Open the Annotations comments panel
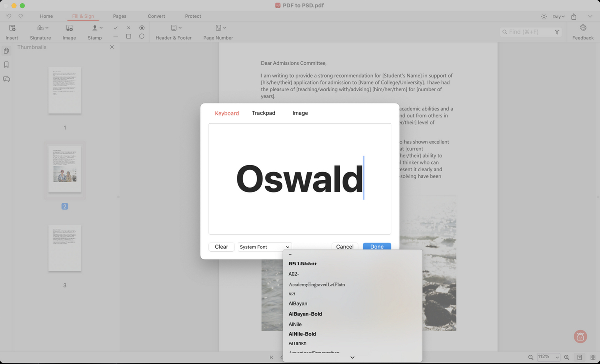This screenshot has width=600, height=364. (6, 79)
